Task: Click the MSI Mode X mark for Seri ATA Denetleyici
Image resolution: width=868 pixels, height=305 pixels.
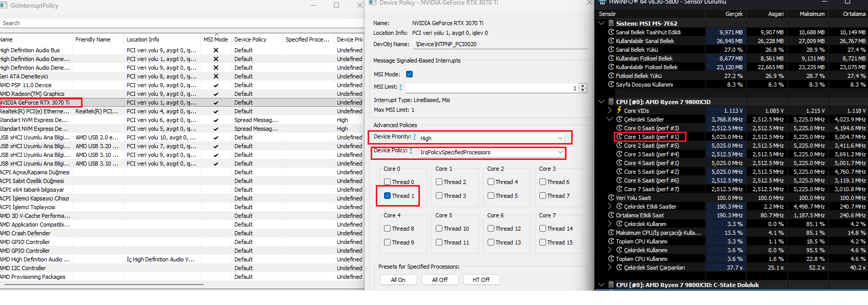Action: tap(216, 76)
